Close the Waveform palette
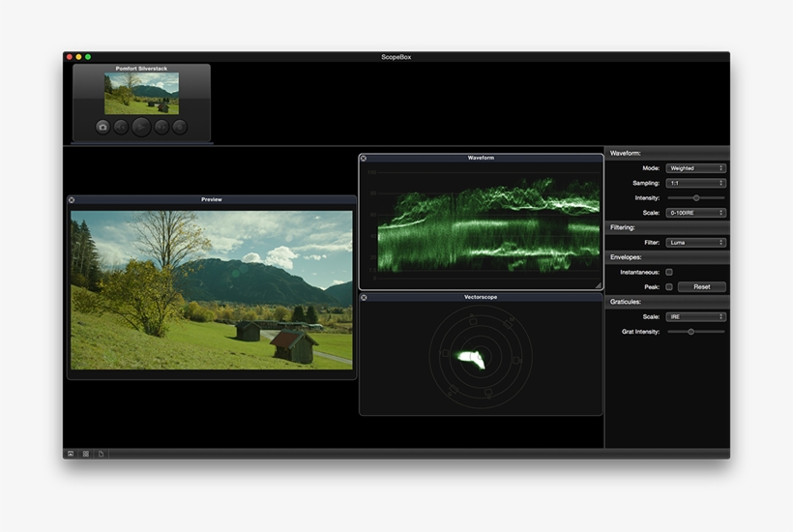Viewport: 793px width, 532px height. [x=363, y=159]
